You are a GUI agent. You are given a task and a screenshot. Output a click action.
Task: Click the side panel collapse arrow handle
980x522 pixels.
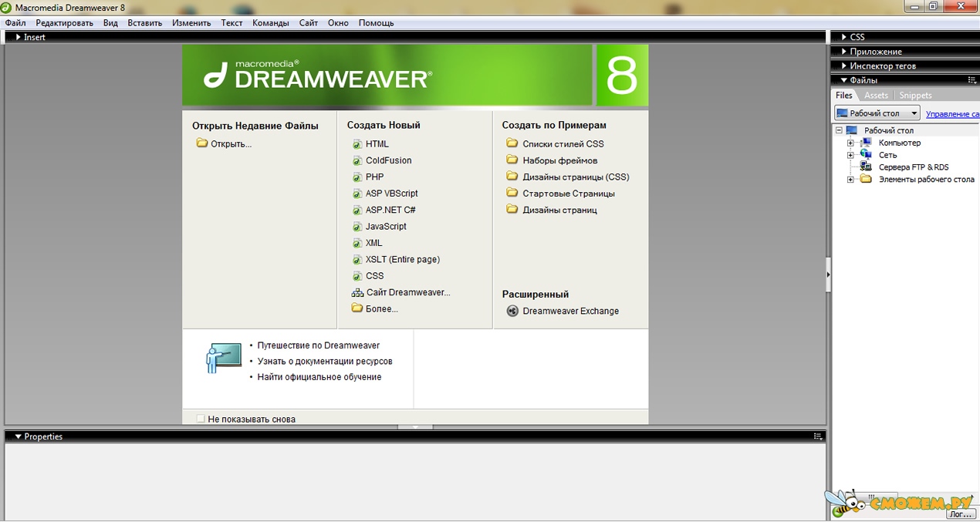pyautogui.click(x=829, y=274)
